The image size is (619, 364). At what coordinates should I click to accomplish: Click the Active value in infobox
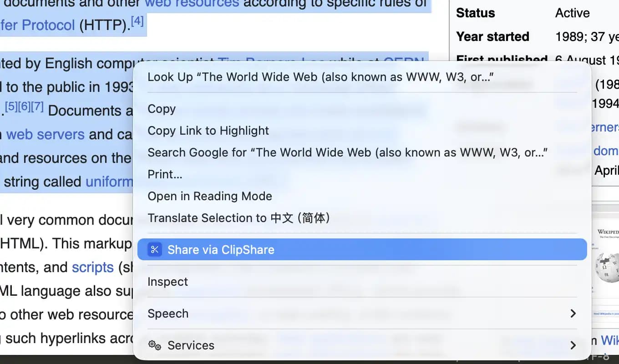573,13
